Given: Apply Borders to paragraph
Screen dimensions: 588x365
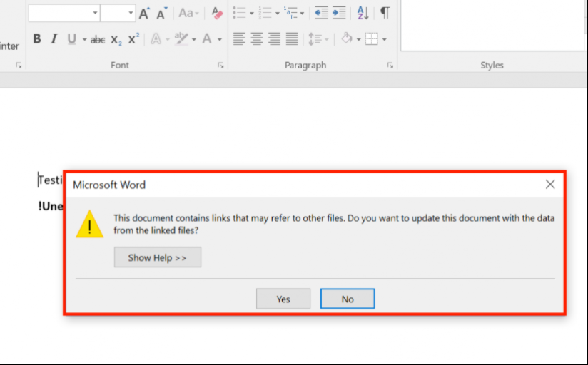Looking at the screenshot, I should click(372, 39).
